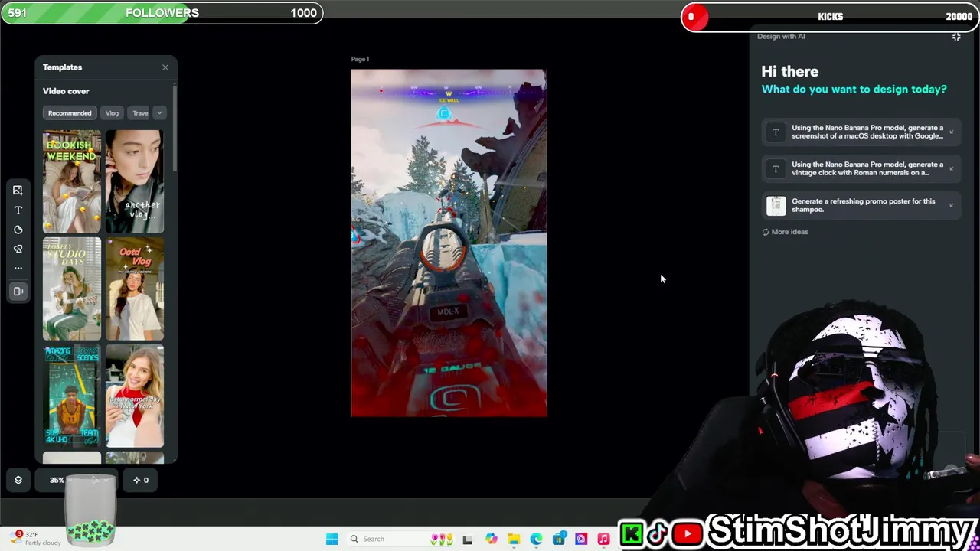980x551 pixels.
Task: Select the Page 1 canvas image
Action: [x=449, y=243]
